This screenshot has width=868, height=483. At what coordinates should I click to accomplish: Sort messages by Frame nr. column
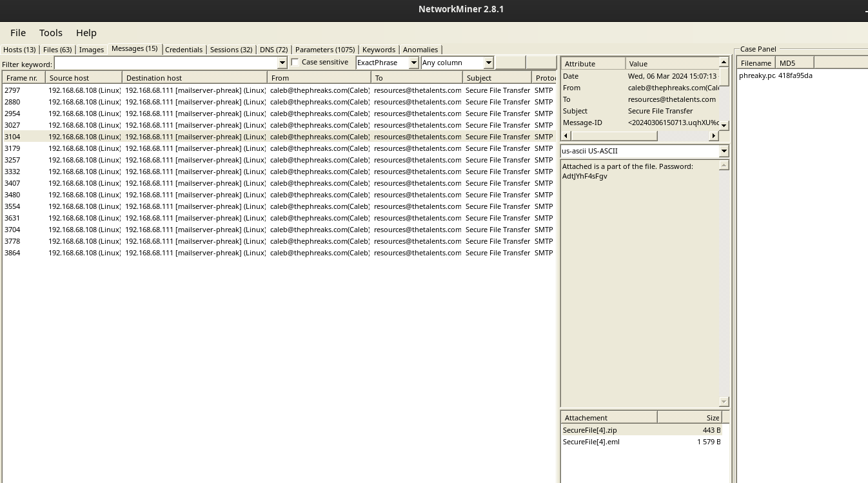pyautogui.click(x=24, y=78)
